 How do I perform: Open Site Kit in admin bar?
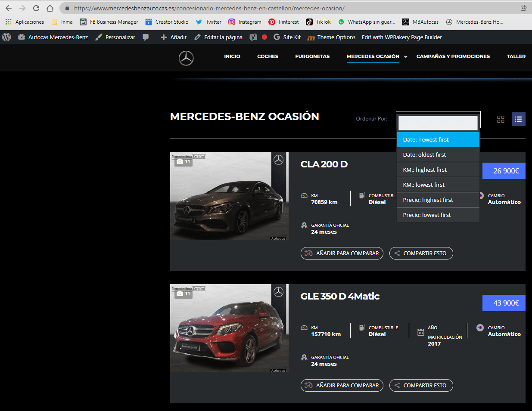[287, 37]
